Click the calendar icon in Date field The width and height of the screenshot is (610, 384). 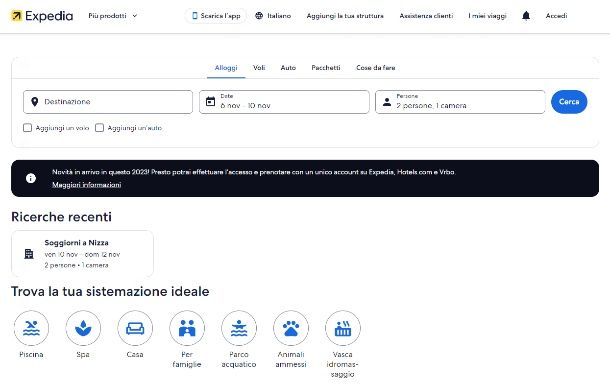point(210,102)
